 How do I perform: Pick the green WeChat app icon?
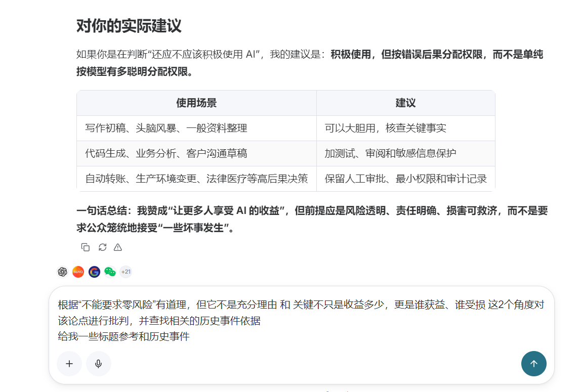(110, 272)
